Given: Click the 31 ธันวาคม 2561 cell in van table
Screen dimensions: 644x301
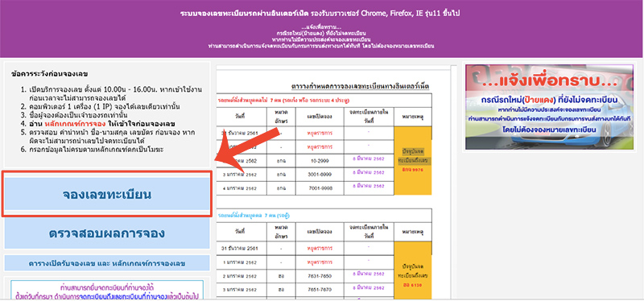Looking at the screenshot, I should [242, 248].
